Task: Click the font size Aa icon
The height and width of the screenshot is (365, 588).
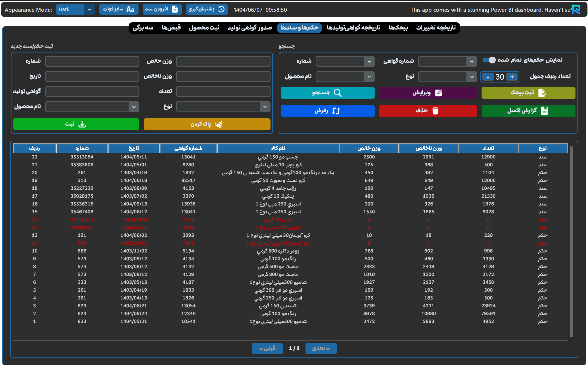Action: (x=130, y=9)
